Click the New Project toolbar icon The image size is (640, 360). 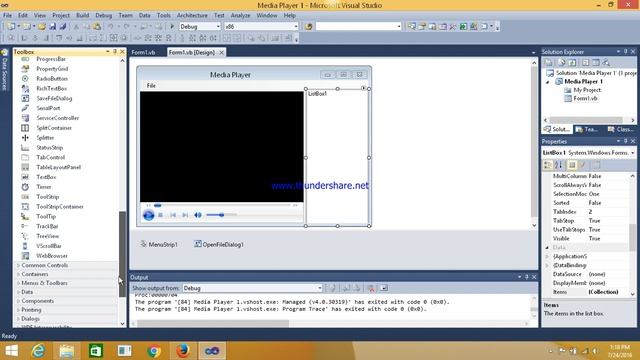coord(11,27)
